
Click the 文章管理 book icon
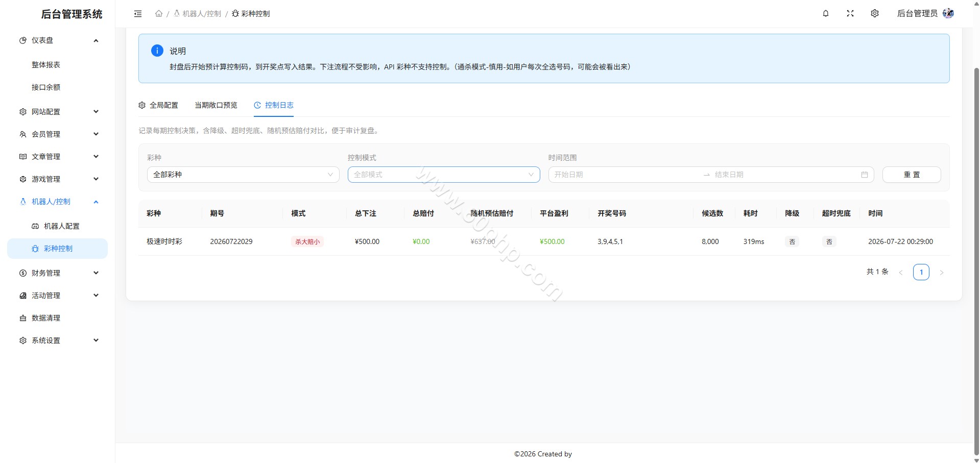tap(22, 157)
